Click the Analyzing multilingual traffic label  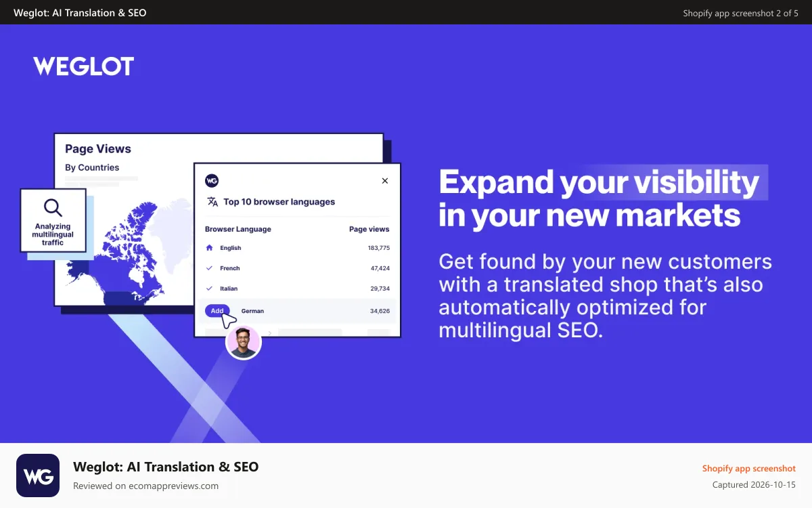(53, 234)
